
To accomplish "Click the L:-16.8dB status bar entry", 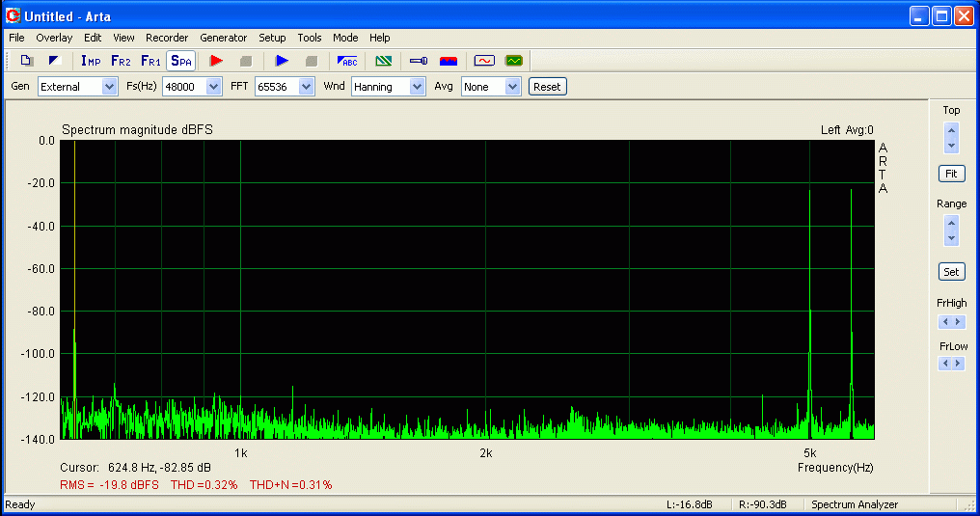I will click(690, 504).
